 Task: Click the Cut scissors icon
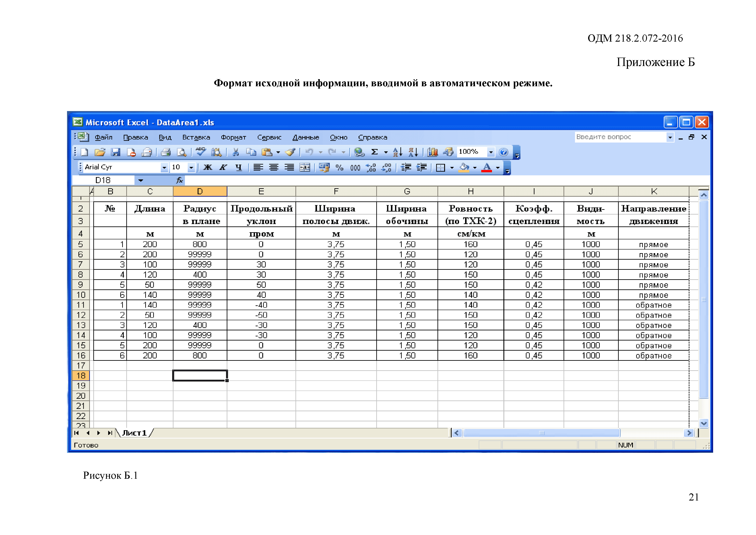(x=235, y=152)
